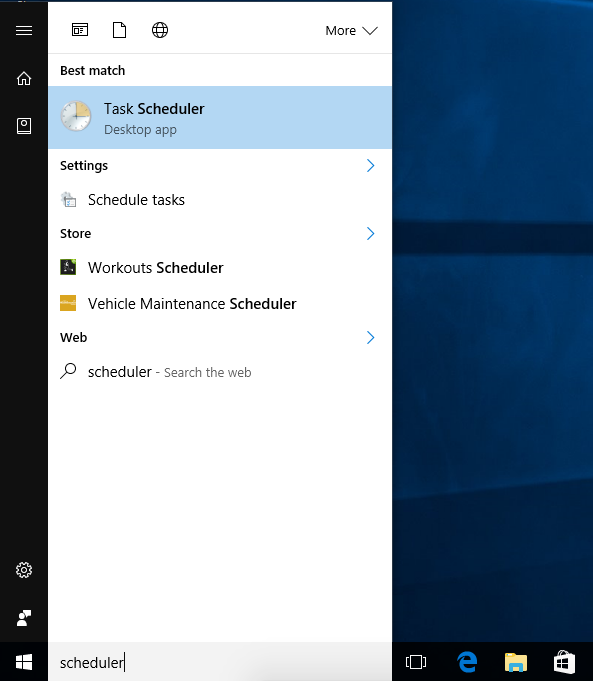Image resolution: width=593 pixels, height=681 pixels.
Task: Click the Workouts Scheduler app icon
Action: point(68,267)
